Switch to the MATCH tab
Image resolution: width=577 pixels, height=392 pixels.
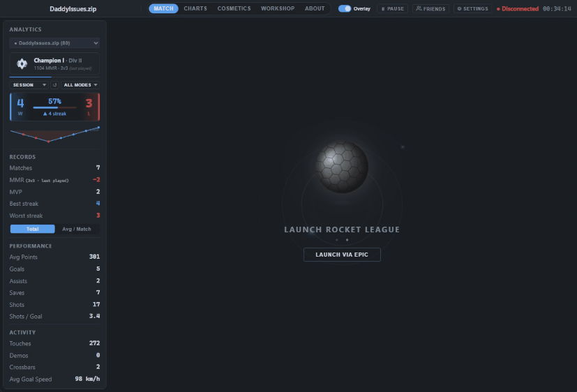[x=163, y=8]
